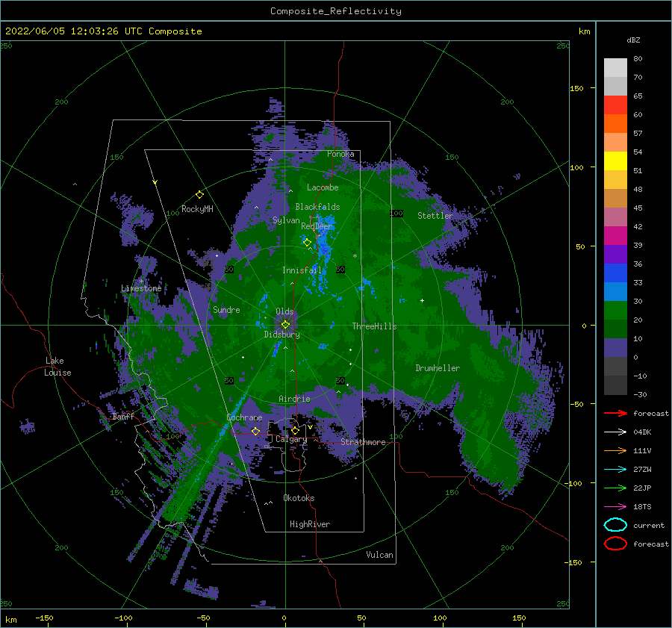Click the bright yellow swatch below 54 dBZ
Screen dimensions: 672x628
click(x=615, y=161)
